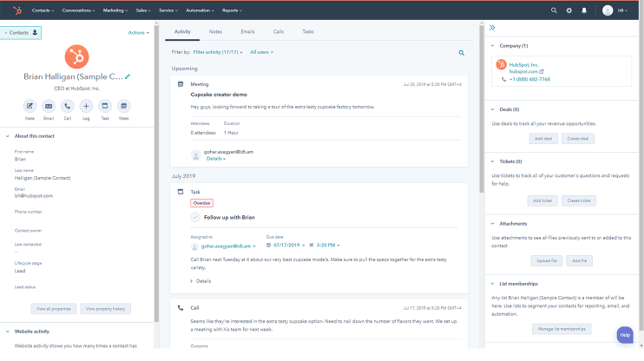Open Filter activity (17/17) dropdown

pos(218,52)
